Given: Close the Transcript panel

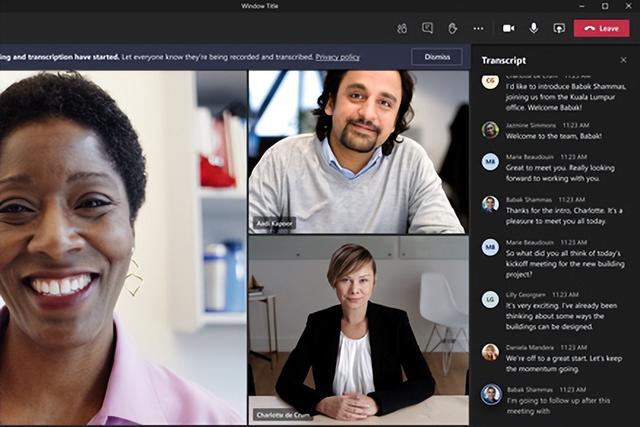Looking at the screenshot, I should (623, 60).
